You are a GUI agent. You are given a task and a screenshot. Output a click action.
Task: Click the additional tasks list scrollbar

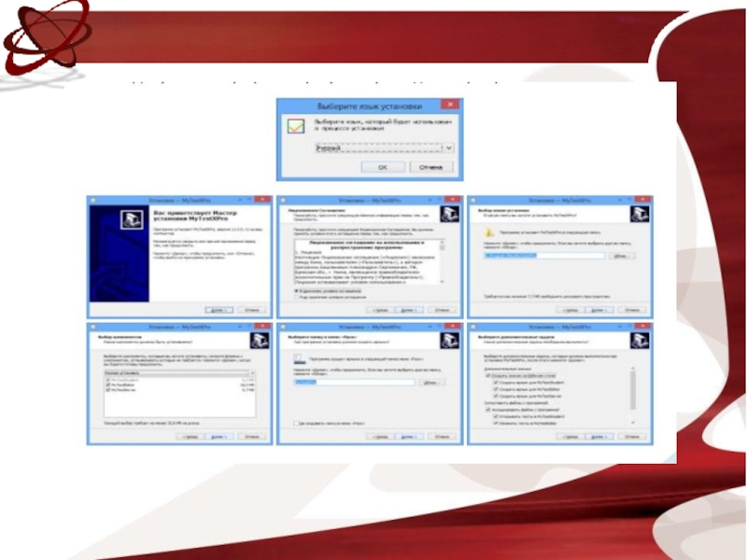point(633,395)
